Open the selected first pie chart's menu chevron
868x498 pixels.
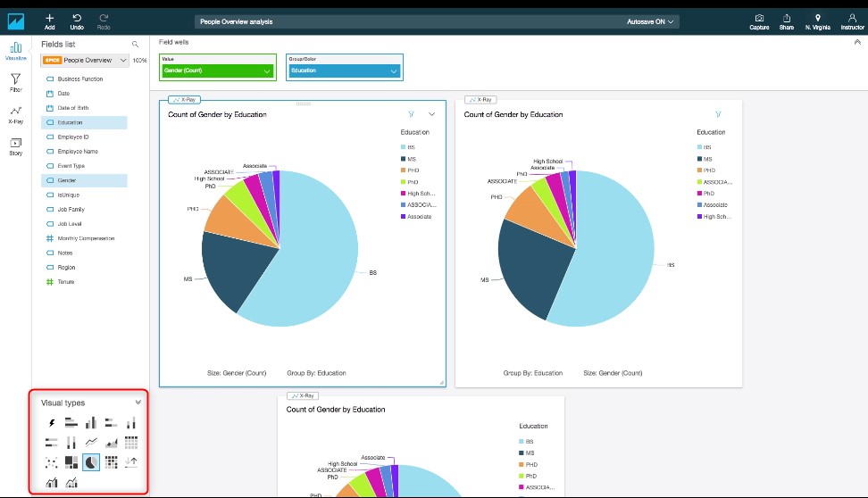tap(432, 114)
